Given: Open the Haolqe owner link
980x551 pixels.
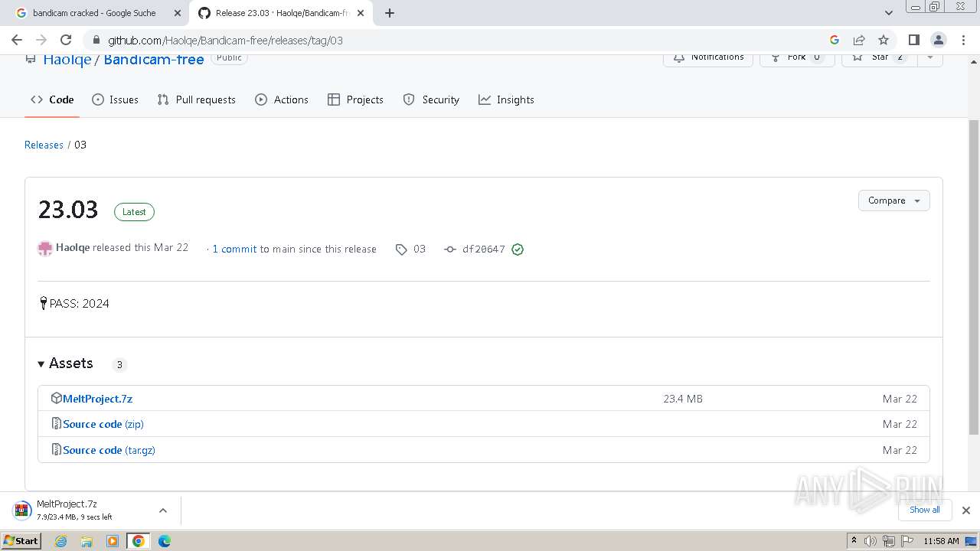Looking at the screenshot, I should pos(67,60).
